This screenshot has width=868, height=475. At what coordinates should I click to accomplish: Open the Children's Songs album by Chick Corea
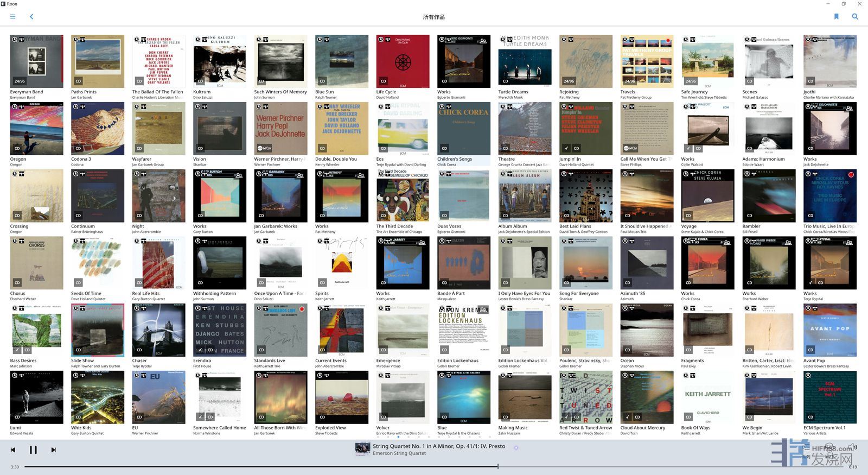[463, 128]
